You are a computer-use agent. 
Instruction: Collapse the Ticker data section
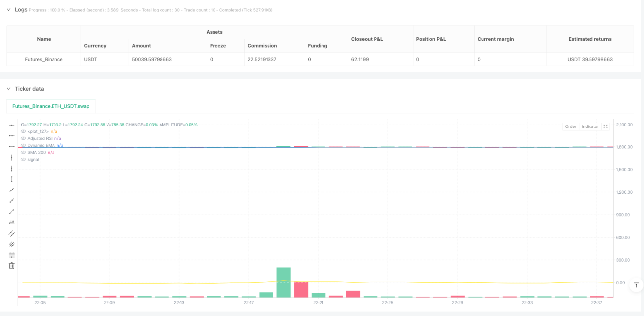pyautogui.click(x=8, y=89)
